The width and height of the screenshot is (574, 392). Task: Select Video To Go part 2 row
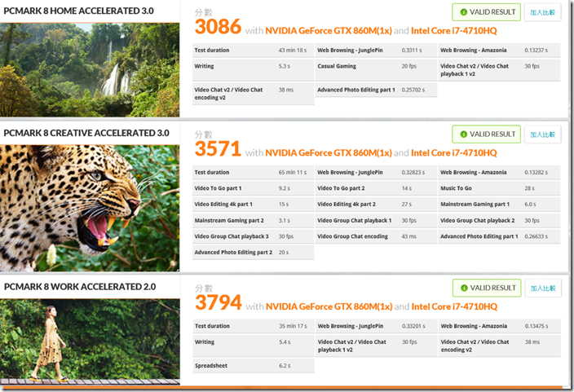[376, 188]
